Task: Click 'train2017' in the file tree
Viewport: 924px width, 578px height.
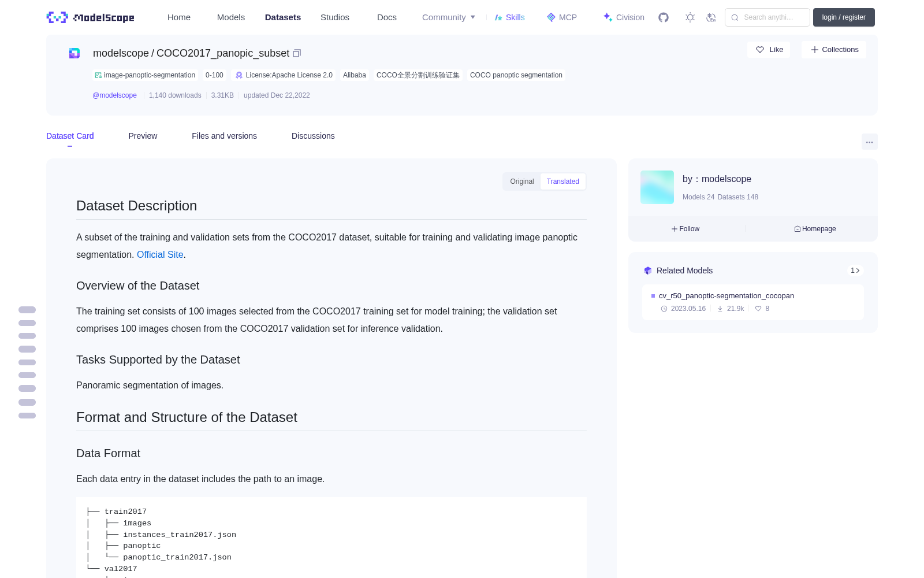Action: 125,512
